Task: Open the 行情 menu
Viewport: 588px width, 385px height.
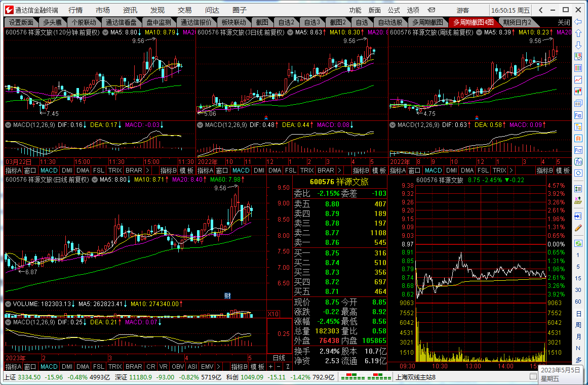Action: [x=75, y=10]
